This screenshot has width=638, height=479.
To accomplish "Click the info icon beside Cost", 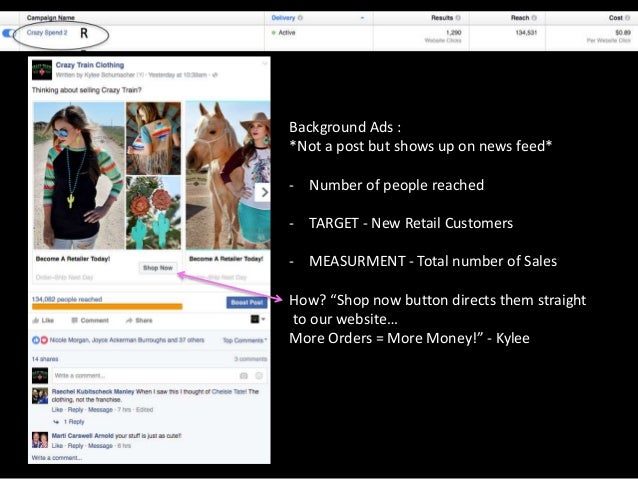I will (x=627, y=17).
